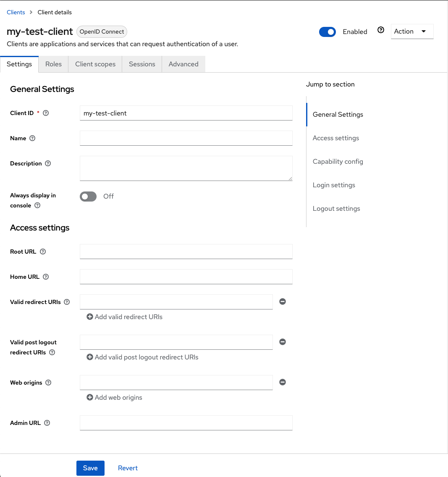Screen dimensions: 448x477
Task: Open the Client scopes tab
Action: tap(95, 64)
